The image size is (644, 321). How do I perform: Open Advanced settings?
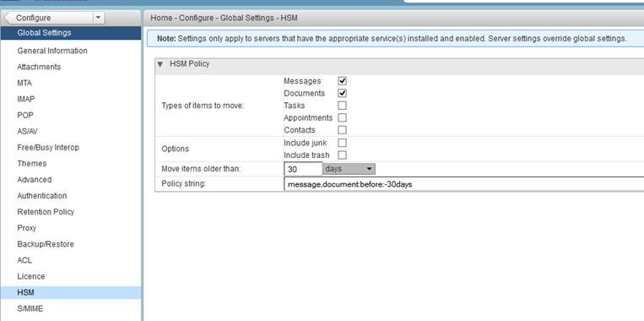click(x=35, y=180)
